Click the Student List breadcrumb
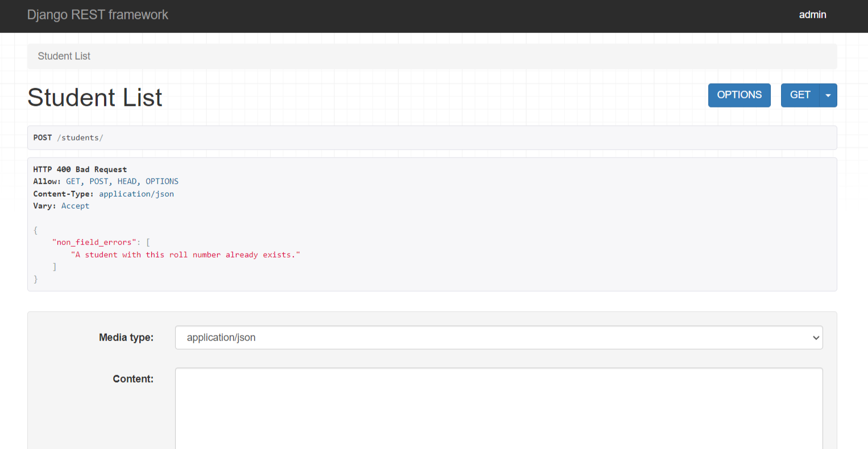868x449 pixels. [64, 56]
